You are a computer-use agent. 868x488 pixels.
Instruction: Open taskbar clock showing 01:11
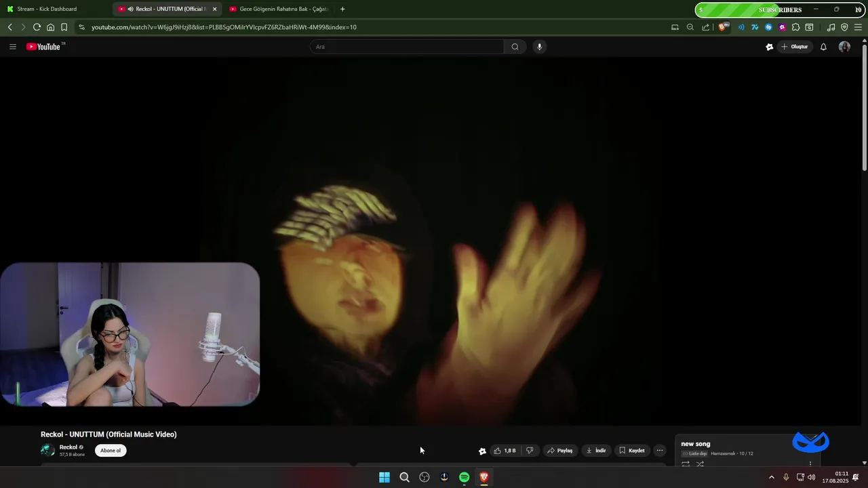pyautogui.click(x=835, y=477)
